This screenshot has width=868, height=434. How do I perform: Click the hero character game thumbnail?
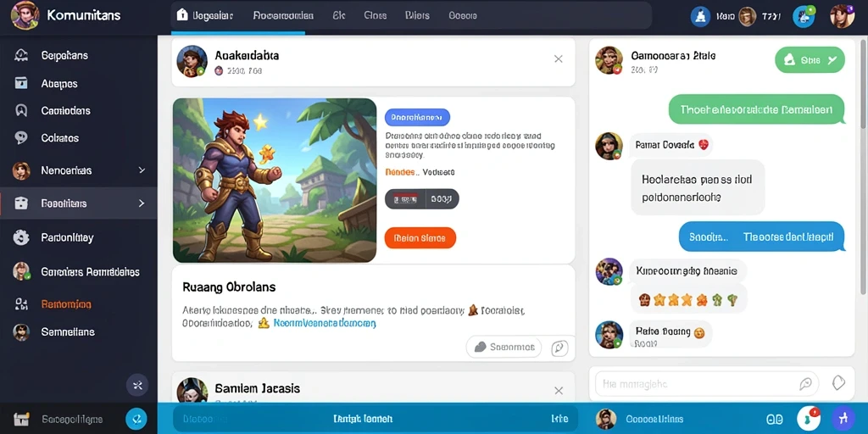[x=275, y=180]
